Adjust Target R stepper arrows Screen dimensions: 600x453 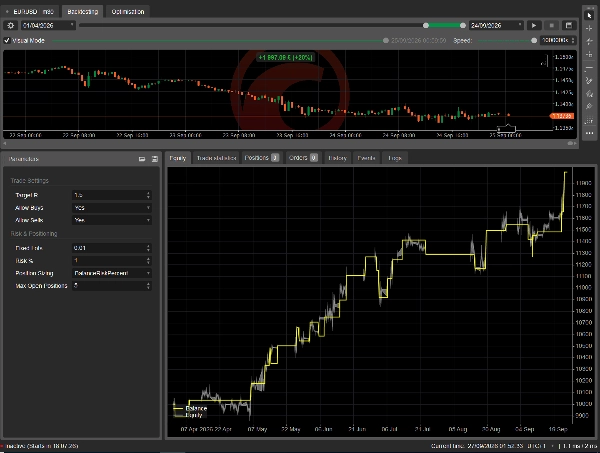pos(148,195)
